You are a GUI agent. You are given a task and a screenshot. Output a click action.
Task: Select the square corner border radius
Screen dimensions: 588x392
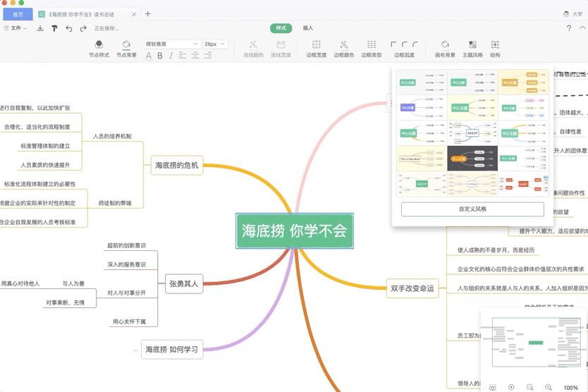(393, 44)
